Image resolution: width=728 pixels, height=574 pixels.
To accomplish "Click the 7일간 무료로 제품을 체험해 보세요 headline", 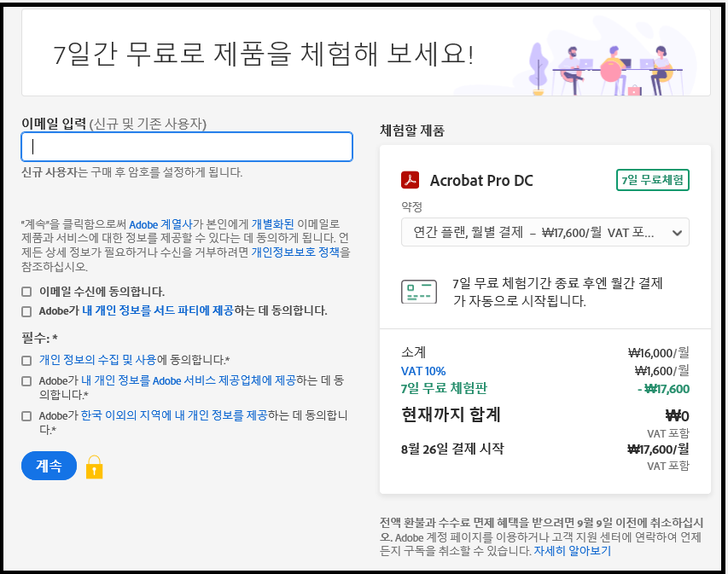I will (x=263, y=54).
